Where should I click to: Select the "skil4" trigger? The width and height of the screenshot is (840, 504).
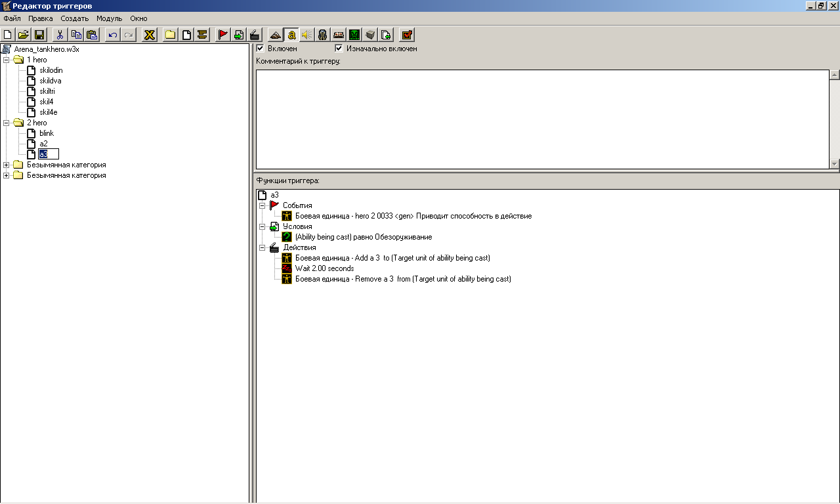47,102
